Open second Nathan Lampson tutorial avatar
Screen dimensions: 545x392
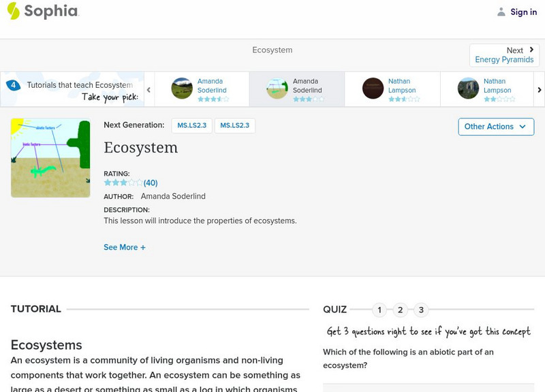click(x=468, y=88)
